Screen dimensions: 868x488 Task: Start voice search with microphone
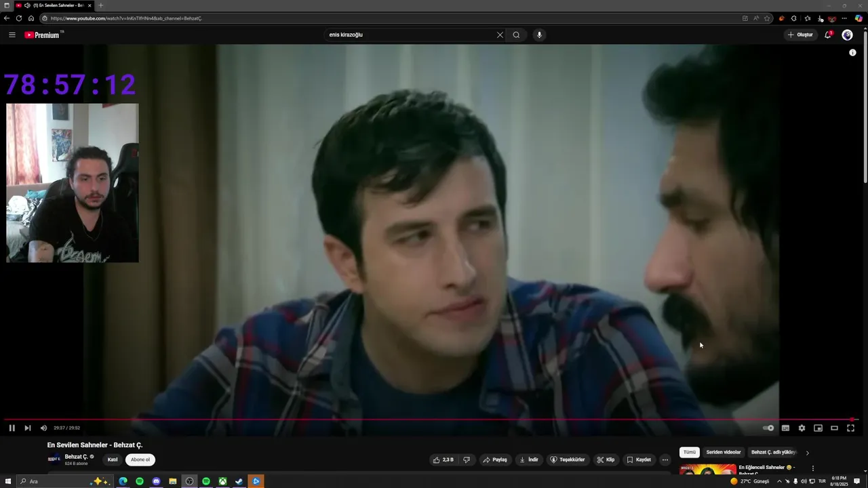539,35
